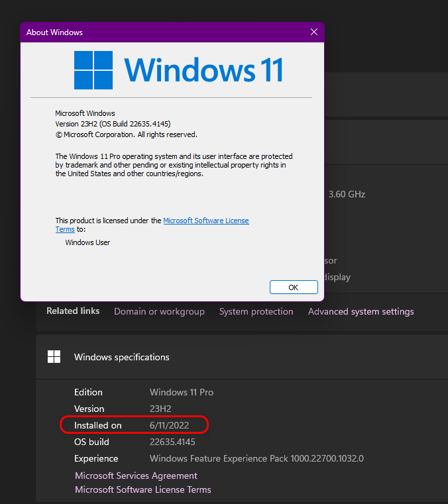Open Microsoft Services Agreement link
The width and height of the screenshot is (448, 504).
[136, 476]
